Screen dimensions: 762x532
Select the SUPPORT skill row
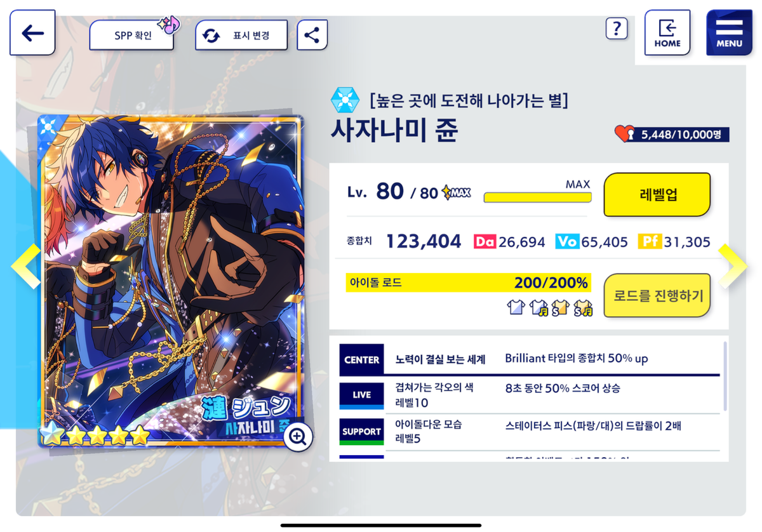[530, 432]
